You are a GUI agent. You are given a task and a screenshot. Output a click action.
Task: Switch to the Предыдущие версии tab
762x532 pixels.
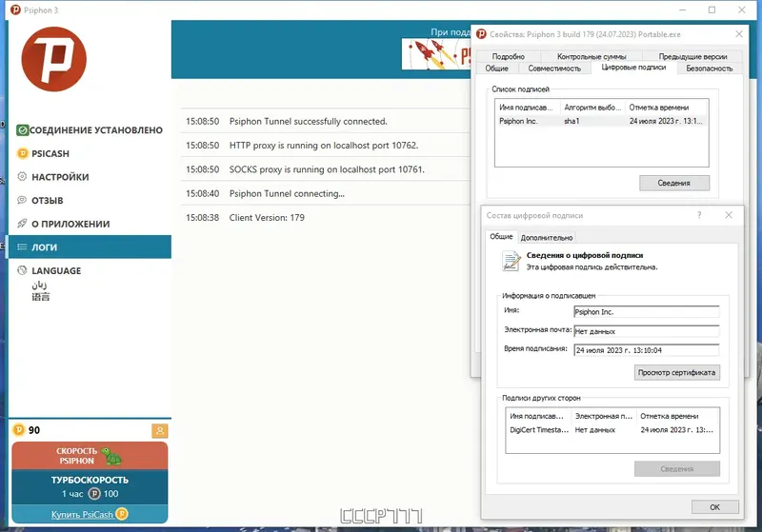[692, 56]
